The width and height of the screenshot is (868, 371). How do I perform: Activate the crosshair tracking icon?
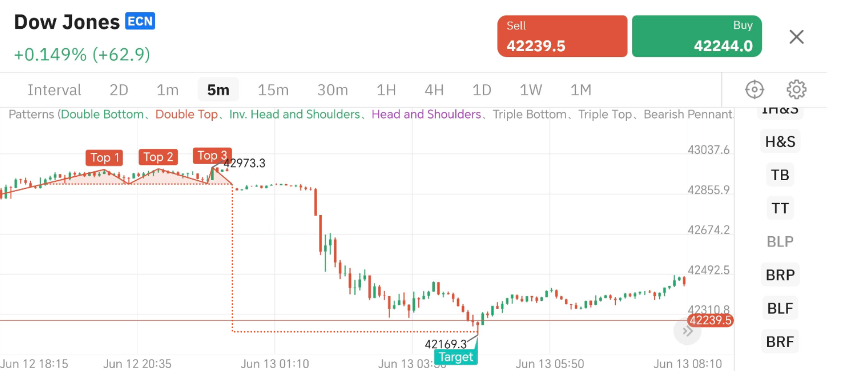point(754,89)
